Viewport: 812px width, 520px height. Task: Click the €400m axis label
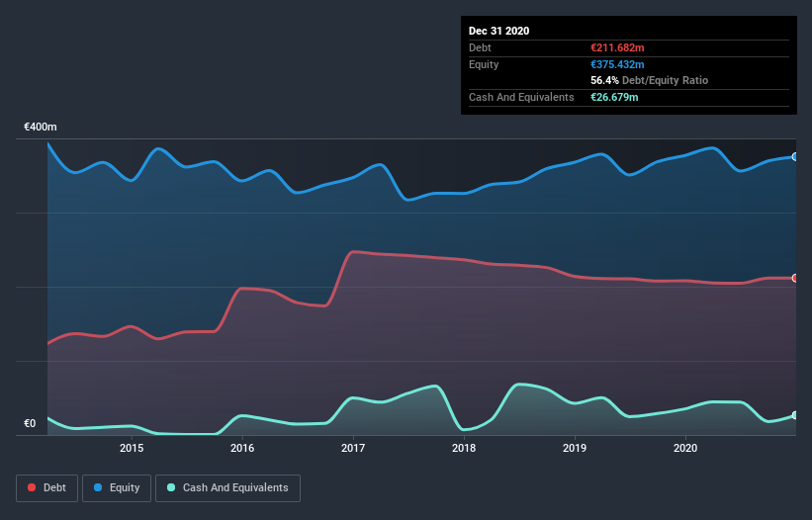point(41,127)
